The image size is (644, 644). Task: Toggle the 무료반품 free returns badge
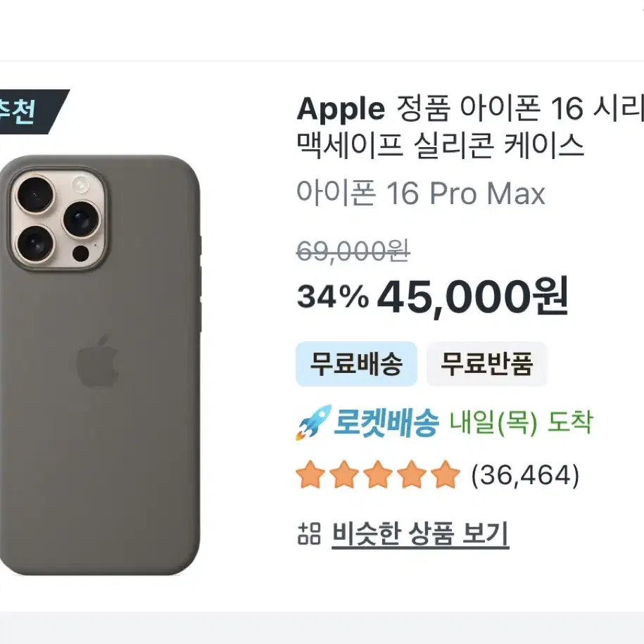click(x=486, y=364)
